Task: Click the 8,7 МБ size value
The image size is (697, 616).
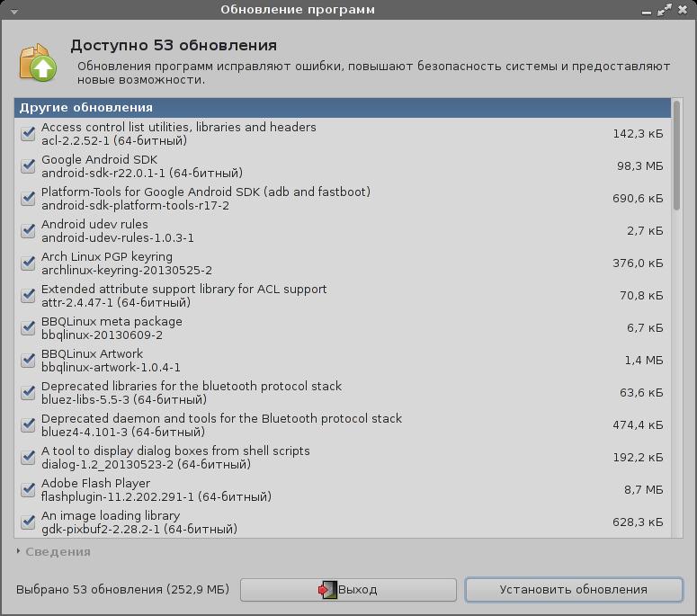Action: (x=643, y=490)
